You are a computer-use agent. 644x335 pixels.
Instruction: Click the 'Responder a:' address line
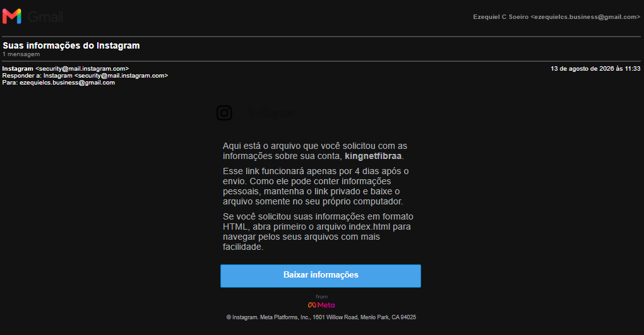point(85,76)
